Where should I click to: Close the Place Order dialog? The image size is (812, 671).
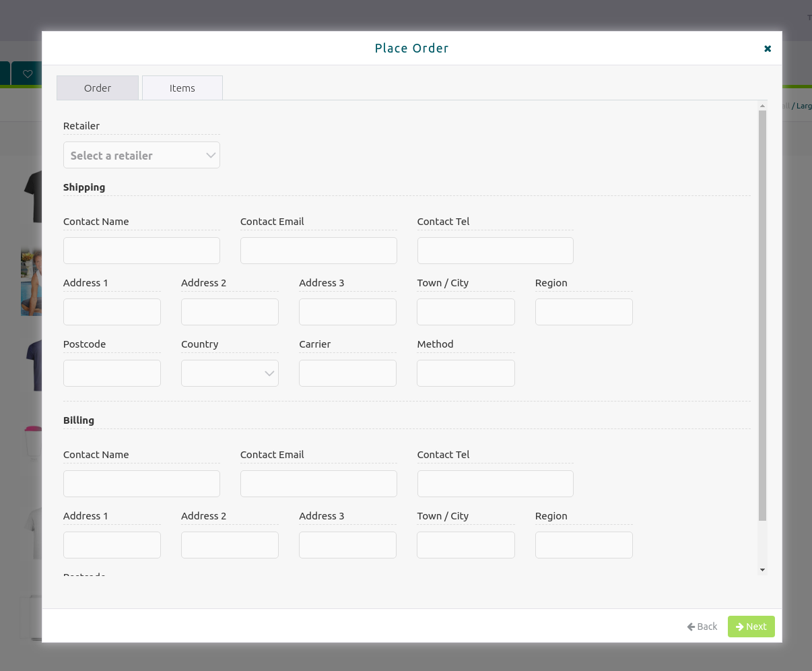coord(768,49)
